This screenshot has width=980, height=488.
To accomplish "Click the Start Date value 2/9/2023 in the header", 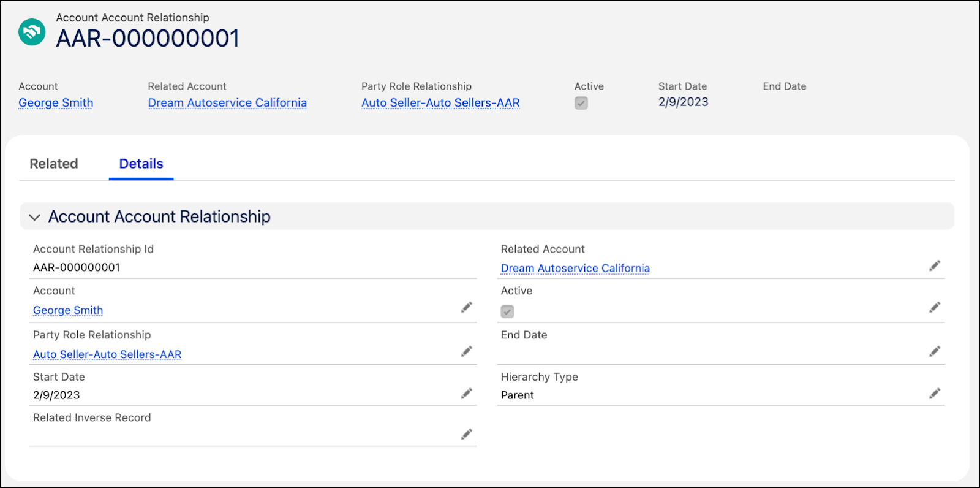I will pos(683,102).
